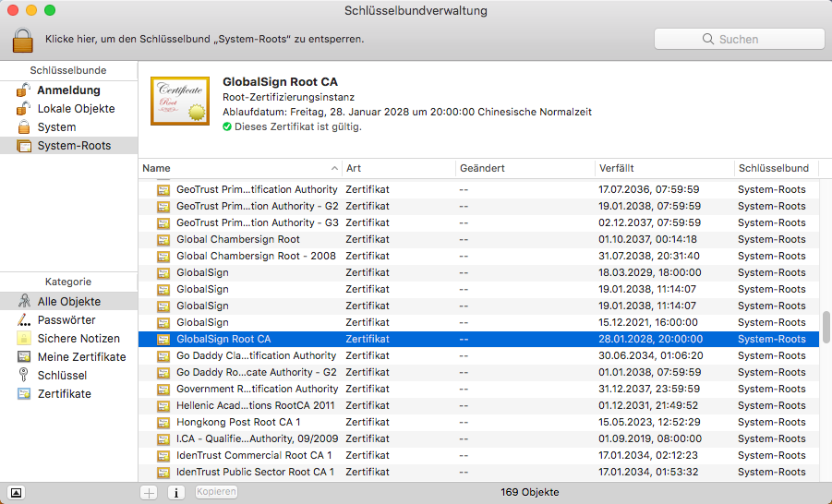Show Alle Objekte category
The image size is (832, 504).
pyautogui.click(x=69, y=301)
